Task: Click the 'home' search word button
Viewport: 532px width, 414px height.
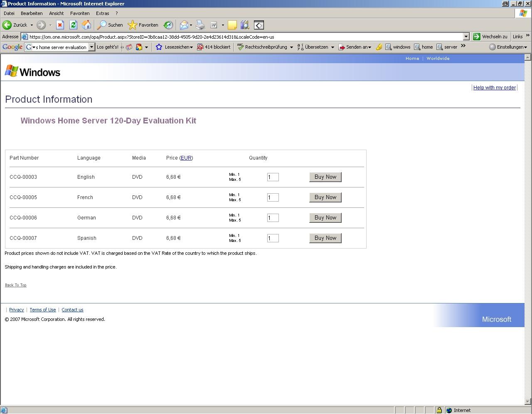Action: 424,47
